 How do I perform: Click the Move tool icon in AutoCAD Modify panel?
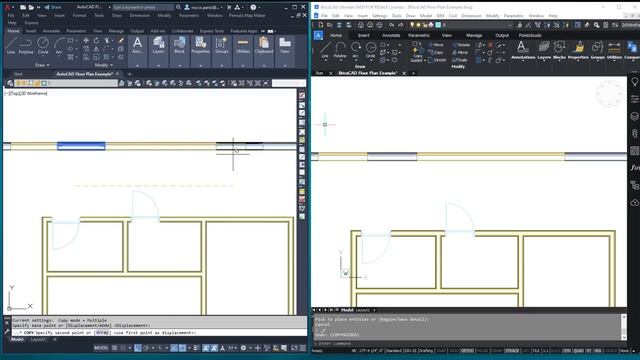pos(86,40)
